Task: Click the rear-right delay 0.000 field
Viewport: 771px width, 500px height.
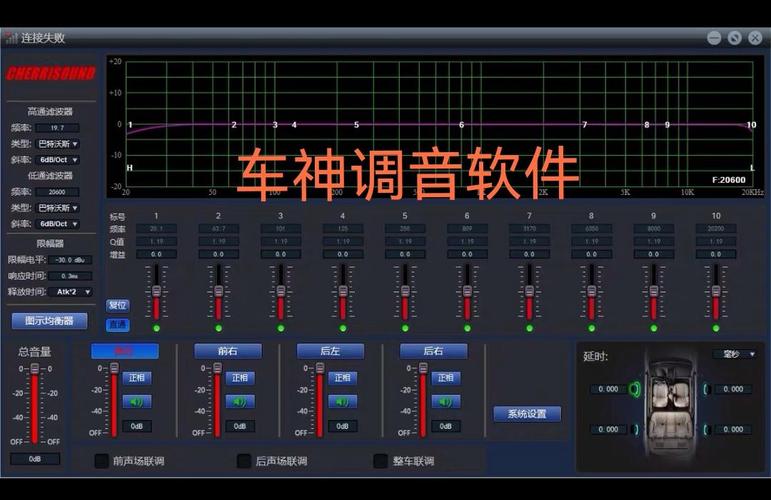Action: pos(733,430)
